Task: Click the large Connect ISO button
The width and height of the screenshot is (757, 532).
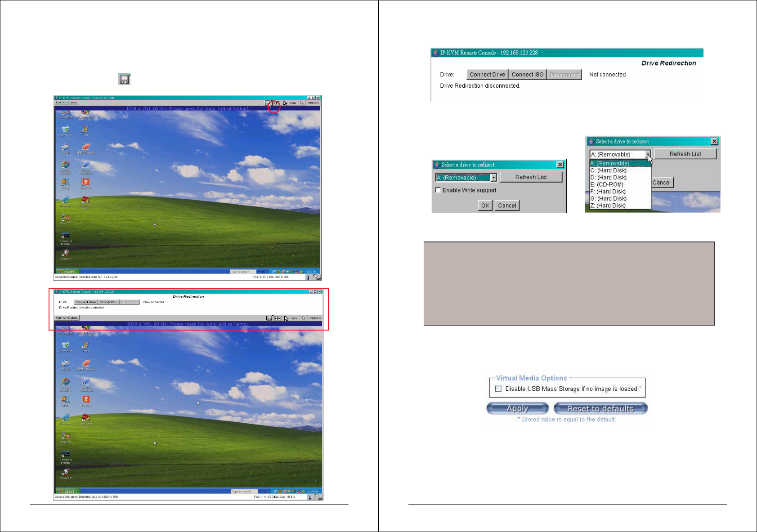Action: point(527,75)
